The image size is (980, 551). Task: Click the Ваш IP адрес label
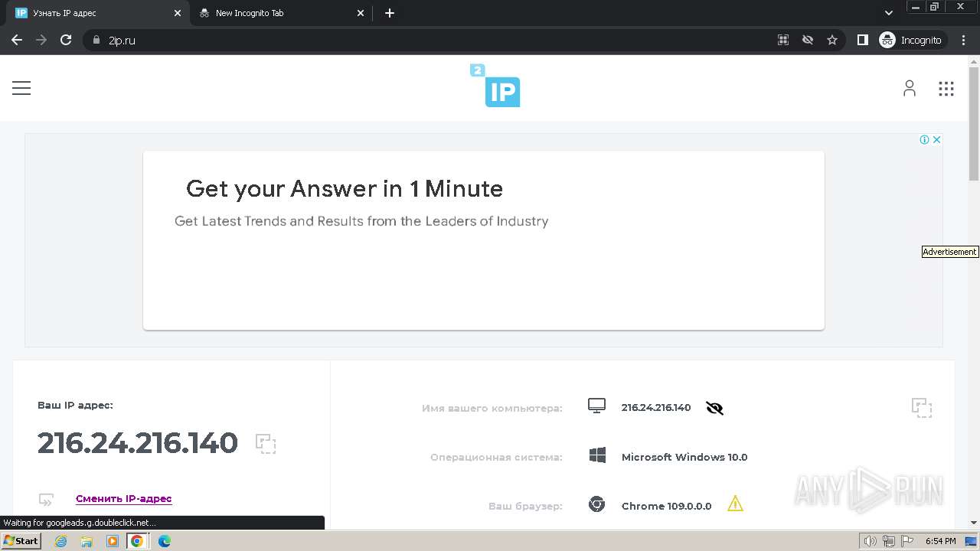coord(75,405)
